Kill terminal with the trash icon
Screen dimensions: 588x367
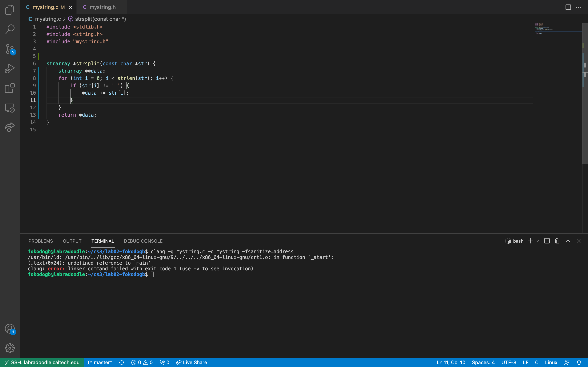click(557, 241)
